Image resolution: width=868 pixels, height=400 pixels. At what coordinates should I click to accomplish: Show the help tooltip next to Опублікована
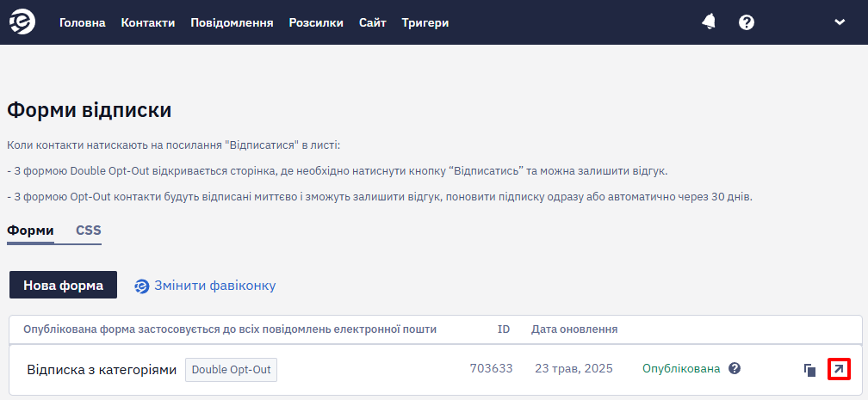(735, 368)
